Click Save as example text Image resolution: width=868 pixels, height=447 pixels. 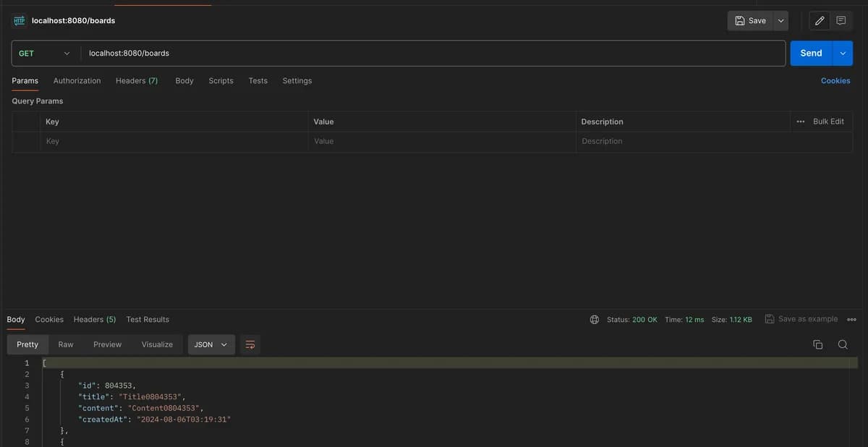tap(808, 319)
